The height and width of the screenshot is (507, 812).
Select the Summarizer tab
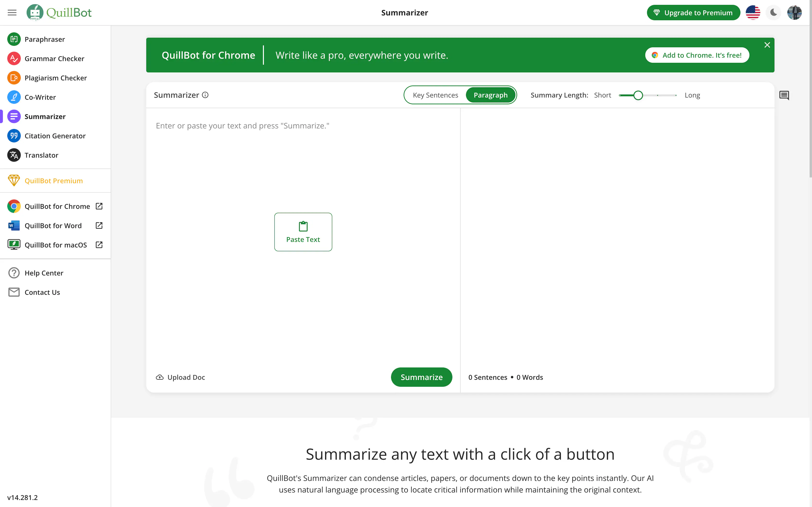(45, 116)
